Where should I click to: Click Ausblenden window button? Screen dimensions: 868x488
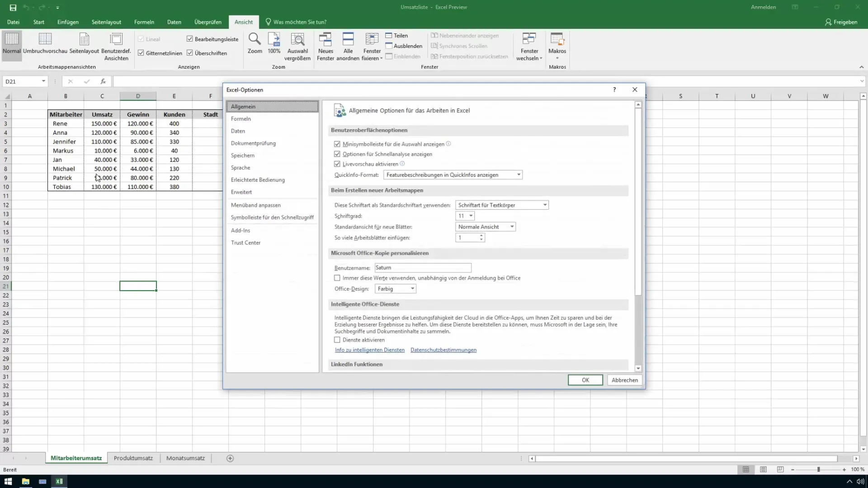click(x=404, y=46)
